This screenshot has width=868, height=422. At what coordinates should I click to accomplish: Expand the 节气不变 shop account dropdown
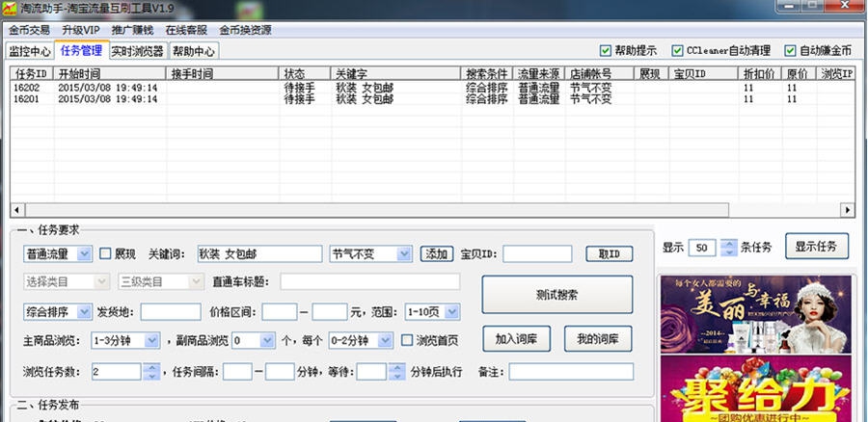click(404, 254)
